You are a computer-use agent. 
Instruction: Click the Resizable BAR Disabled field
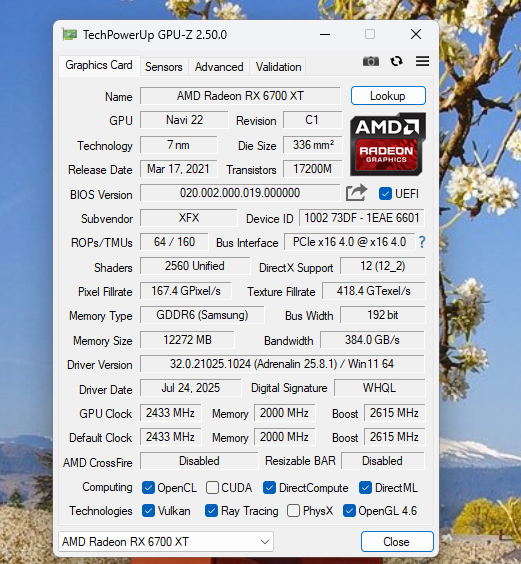click(x=382, y=461)
